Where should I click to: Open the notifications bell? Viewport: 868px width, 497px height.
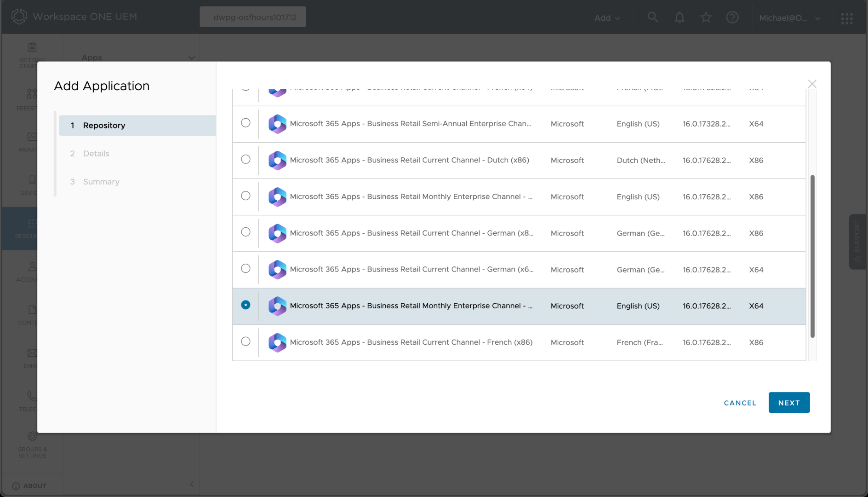tap(679, 17)
